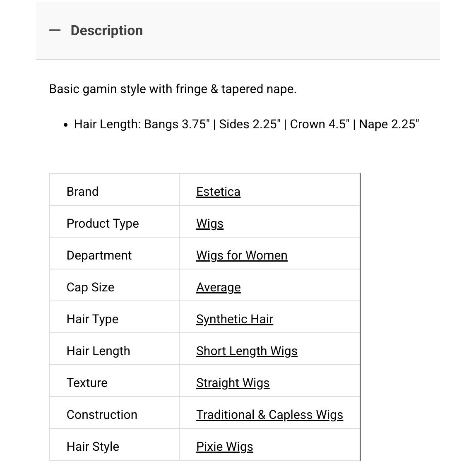Viewport: 476px width, 476px height.
Task: Open the Straight Wigs texture link
Action: (233, 383)
